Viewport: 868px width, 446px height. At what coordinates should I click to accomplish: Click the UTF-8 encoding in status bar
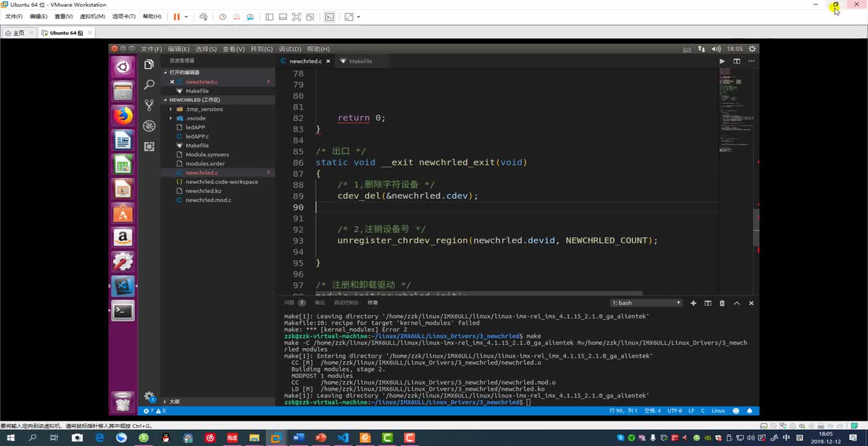click(x=675, y=411)
